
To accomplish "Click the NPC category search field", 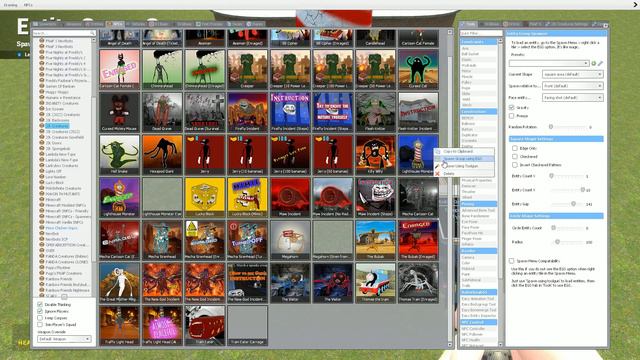I will click(64, 33).
